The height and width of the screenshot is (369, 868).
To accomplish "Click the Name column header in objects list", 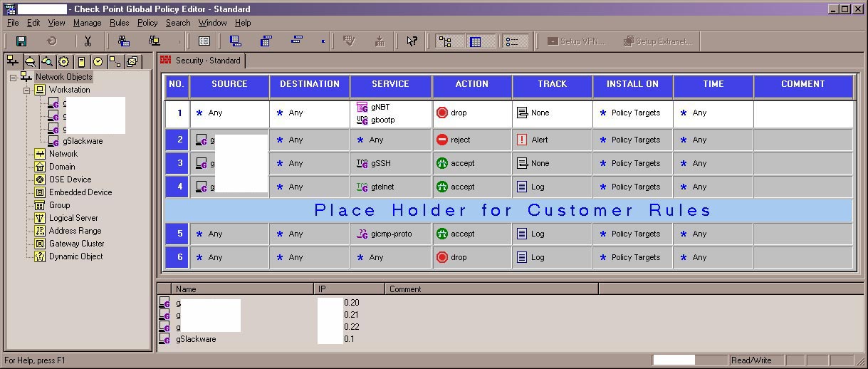I will tap(243, 289).
